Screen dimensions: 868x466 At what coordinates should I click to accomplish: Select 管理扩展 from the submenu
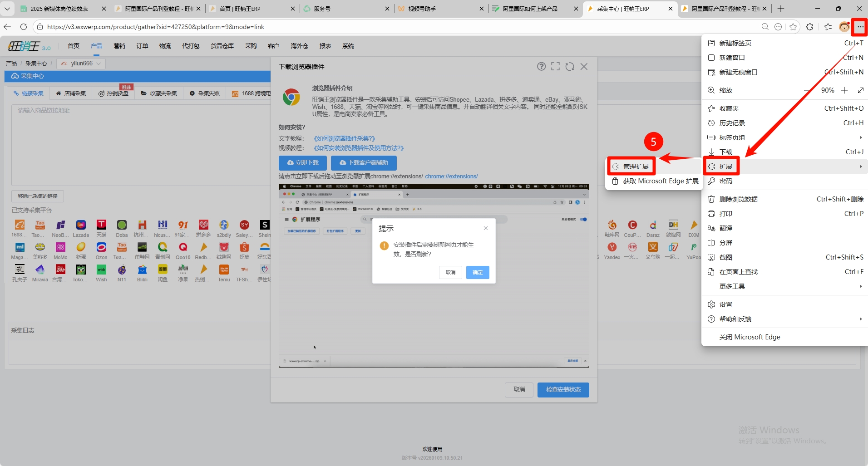tap(631, 167)
